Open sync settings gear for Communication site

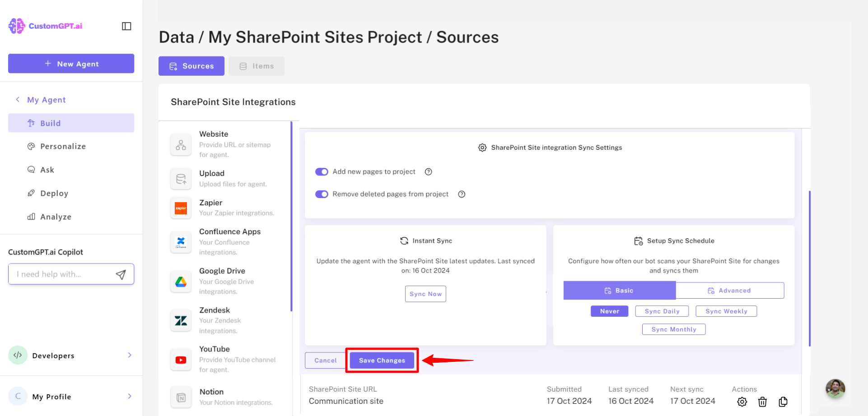click(742, 402)
